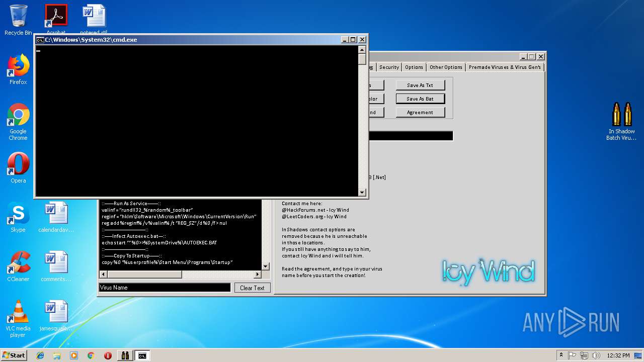Open the Action Center flag icon

coord(572,355)
